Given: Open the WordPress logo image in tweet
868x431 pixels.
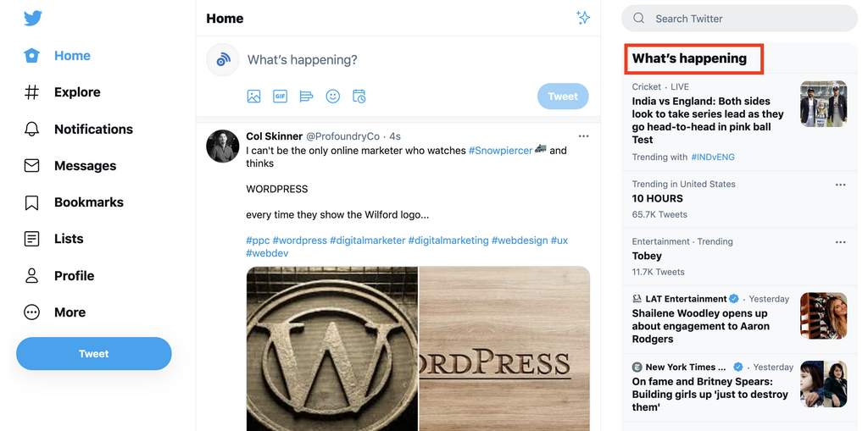Looking at the screenshot, I should (x=332, y=349).
